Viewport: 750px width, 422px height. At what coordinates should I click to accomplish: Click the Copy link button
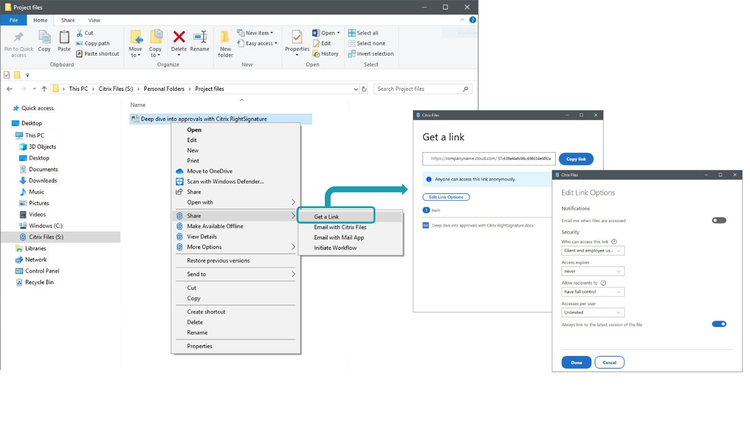(576, 159)
